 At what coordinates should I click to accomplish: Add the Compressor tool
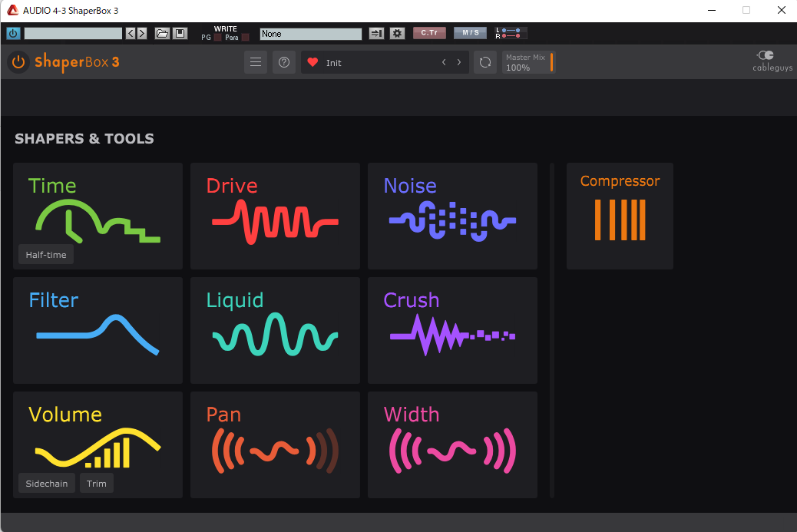pos(620,216)
